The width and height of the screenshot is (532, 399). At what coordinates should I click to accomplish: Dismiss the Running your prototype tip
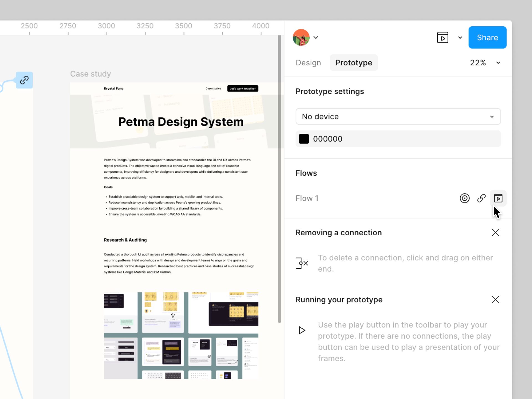pyautogui.click(x=495, y=300)
